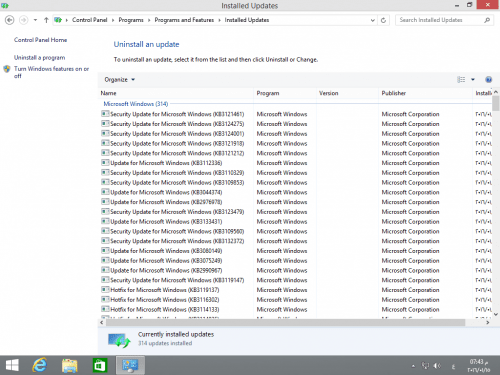Click the horizontal scrollbar right arrow
500x375 pixels.
coord(488,322)
